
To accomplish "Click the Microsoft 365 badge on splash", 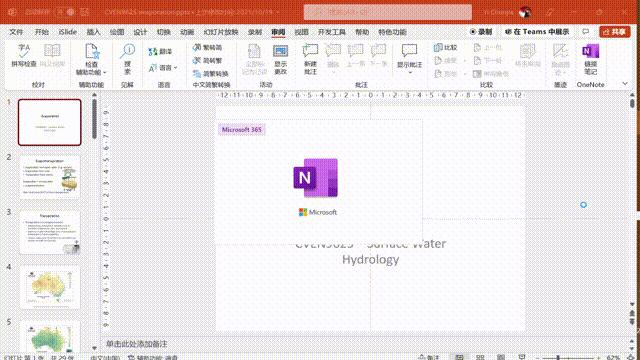I will (242, 129).
